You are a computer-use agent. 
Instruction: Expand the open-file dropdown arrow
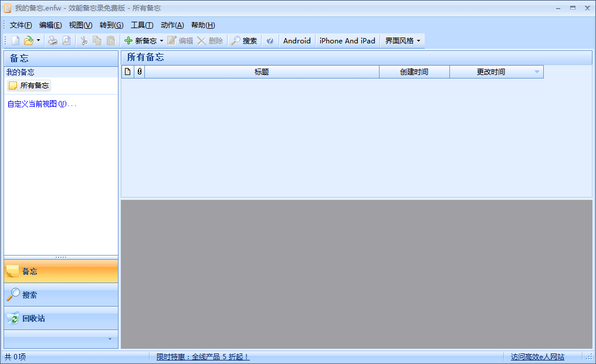[x=38, y=40]
